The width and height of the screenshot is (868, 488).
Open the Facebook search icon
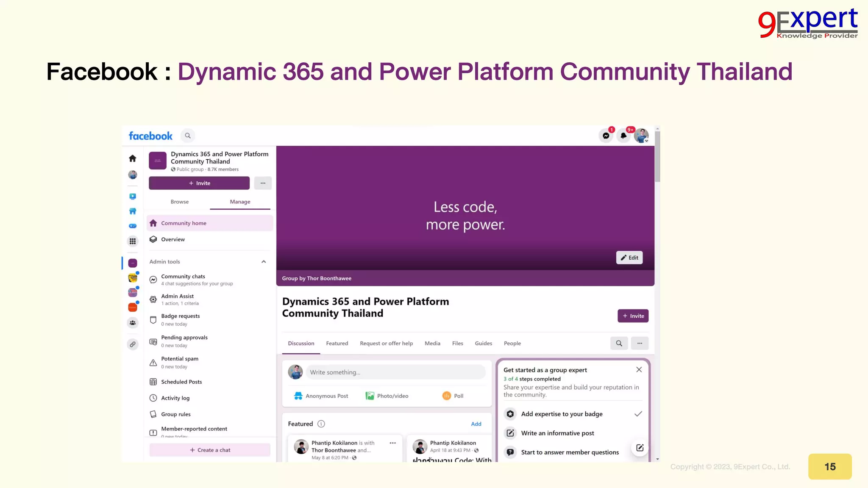[x=188, y=136]
